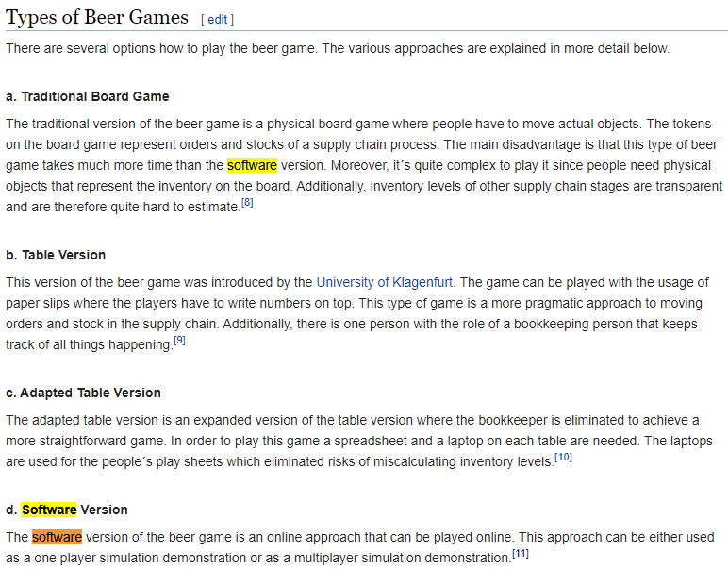The height and width of the screenshot is (585, 728).
Task: Click the Traditional Board Game subheading
Action: [x=88, y=96]
